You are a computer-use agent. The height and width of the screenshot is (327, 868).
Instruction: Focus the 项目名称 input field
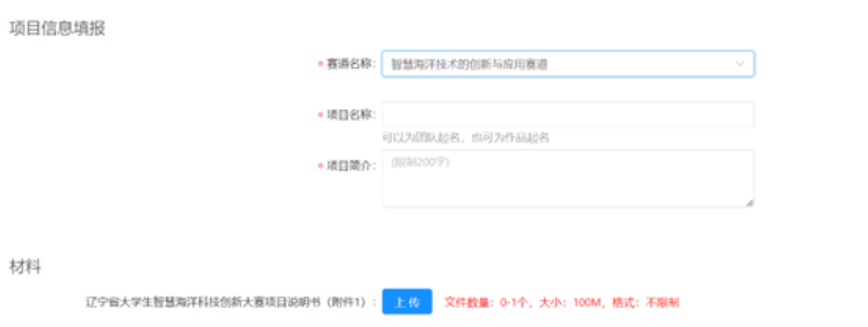click(x=567, y=114)
